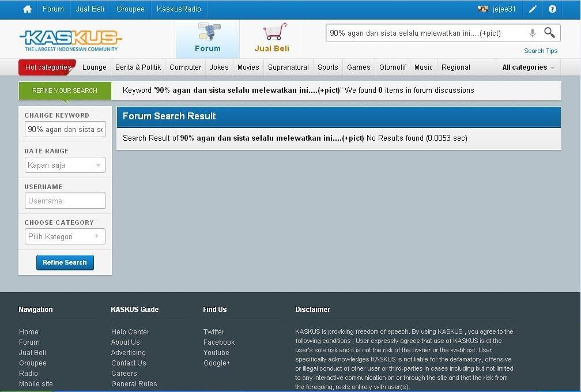581x392 pixels.
Task: Open the Advertising footer link
Action: (x=128, y=353)
